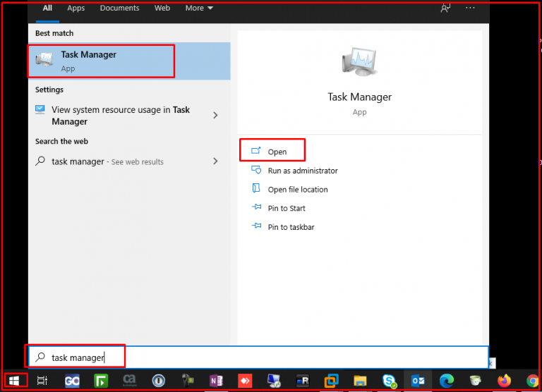Open VMware Workstation from the taskbar
Screen dimensions: 542x392
[331, 381]
